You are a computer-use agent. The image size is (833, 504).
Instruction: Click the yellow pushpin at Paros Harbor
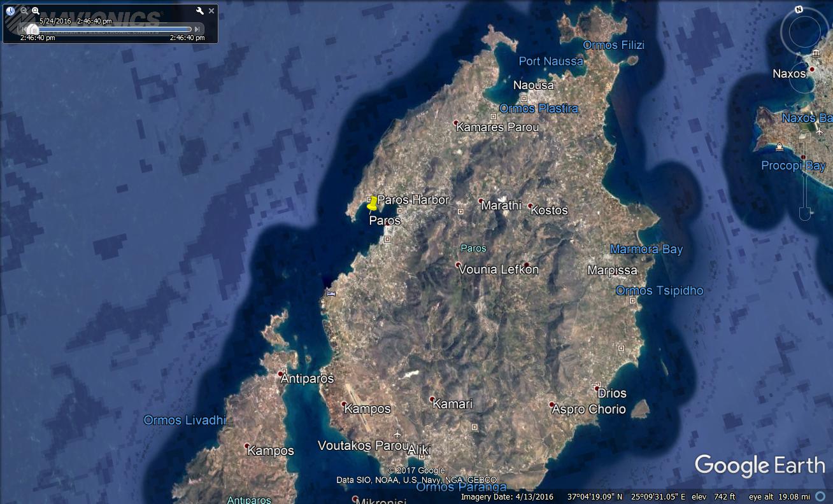(372, 204)
